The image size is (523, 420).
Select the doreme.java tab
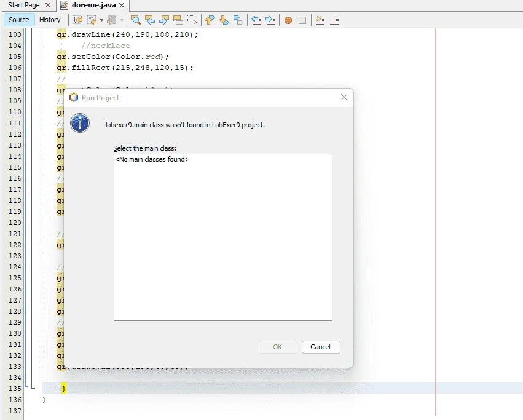94,5
